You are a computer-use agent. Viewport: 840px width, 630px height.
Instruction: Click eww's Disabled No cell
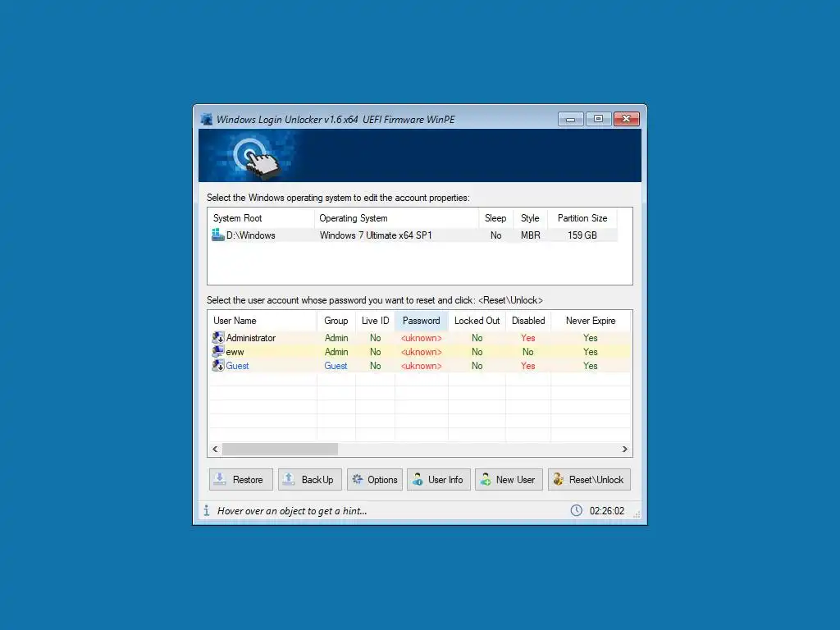[528, 351]
